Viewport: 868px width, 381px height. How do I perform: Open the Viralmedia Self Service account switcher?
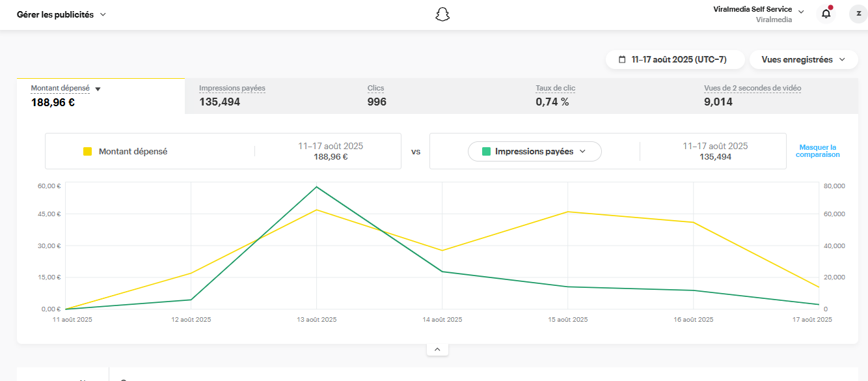[801, 12]
